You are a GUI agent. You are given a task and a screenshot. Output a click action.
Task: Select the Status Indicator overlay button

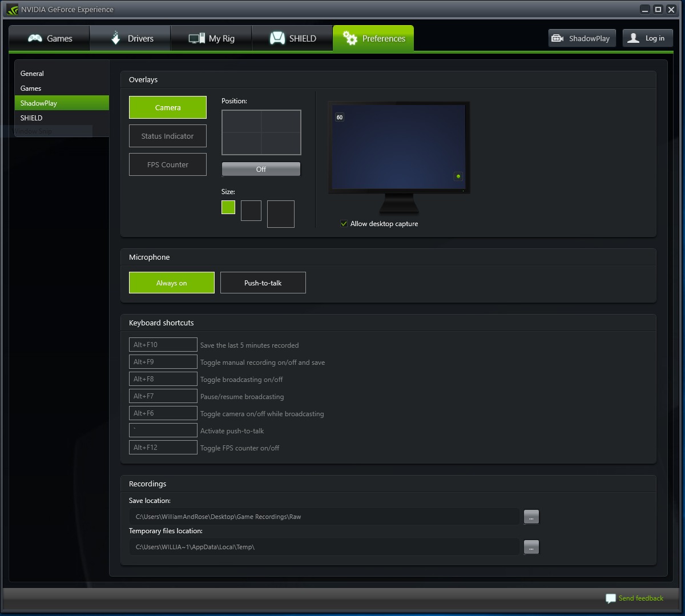tap(168, 136)
